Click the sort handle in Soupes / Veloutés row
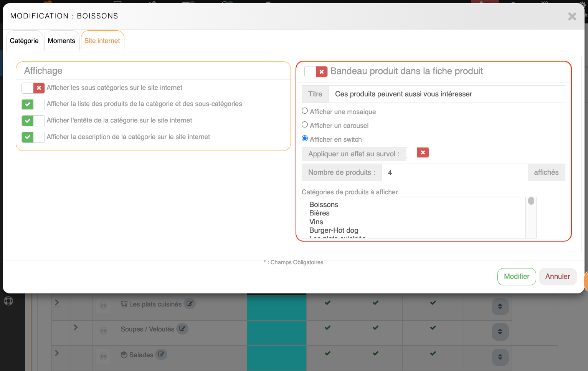 tap(500, 331)
